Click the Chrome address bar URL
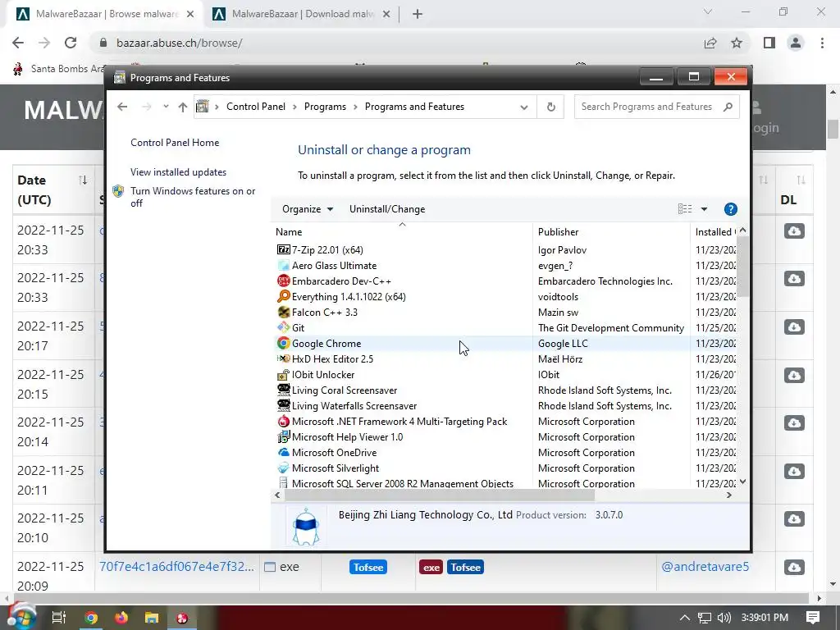The height and width of the screenshot is (630, 840). pos(179,43)
